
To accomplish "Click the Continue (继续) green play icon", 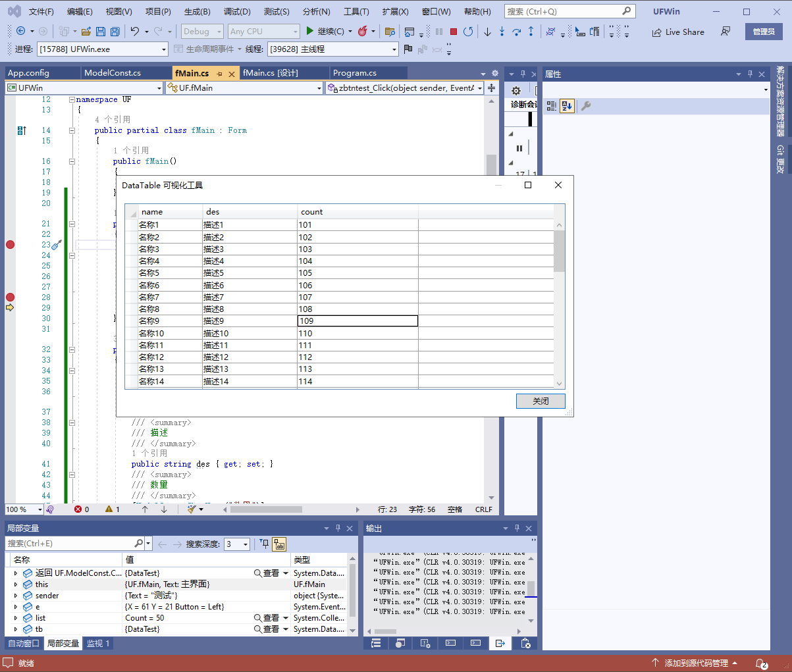I will [x=309, y=31].
